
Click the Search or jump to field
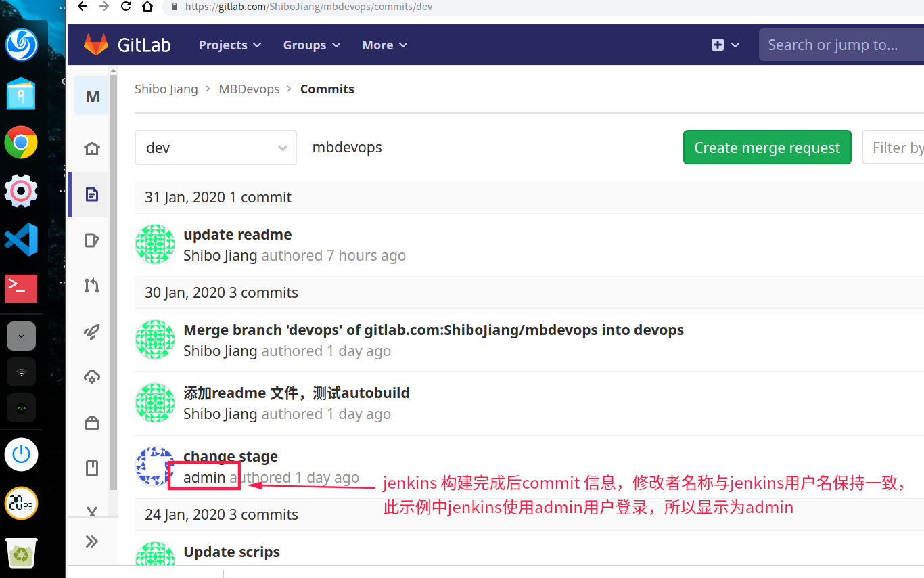(x=841, y=45)
